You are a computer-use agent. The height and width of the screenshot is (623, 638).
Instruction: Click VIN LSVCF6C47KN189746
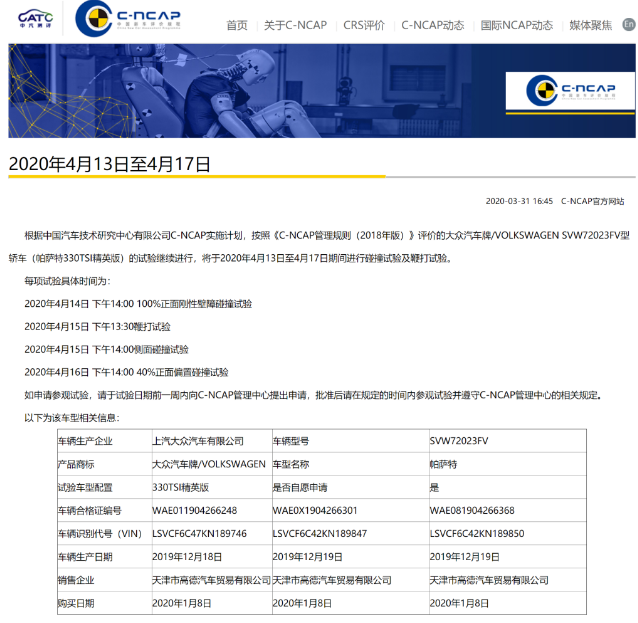point(199,533)
